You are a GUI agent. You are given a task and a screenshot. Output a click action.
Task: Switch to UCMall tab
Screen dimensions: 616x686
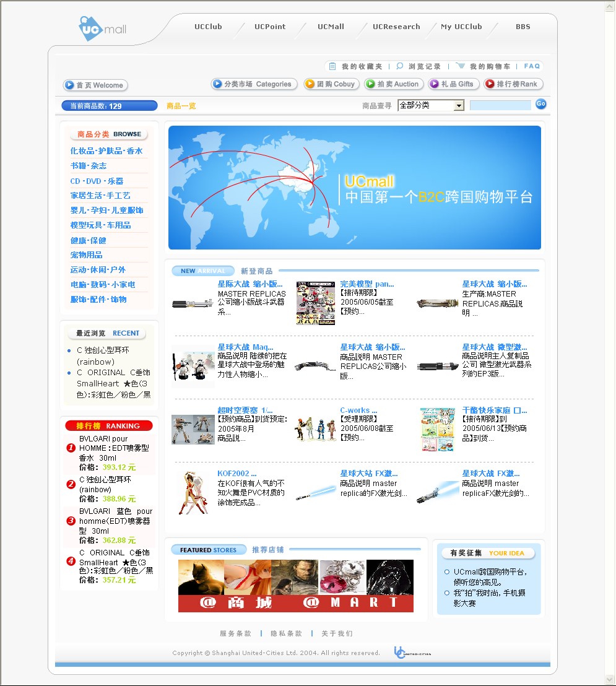[331, 27]
